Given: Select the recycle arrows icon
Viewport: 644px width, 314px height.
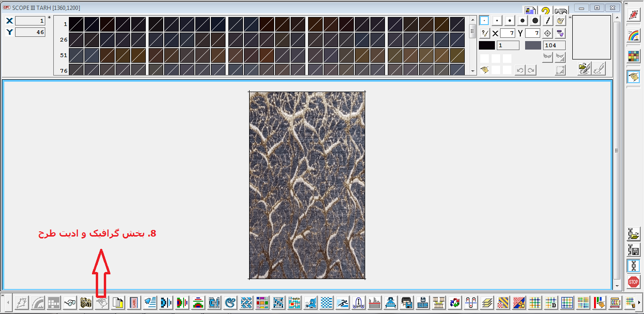Looking at the screenshot, I should [x=455, y=302].
